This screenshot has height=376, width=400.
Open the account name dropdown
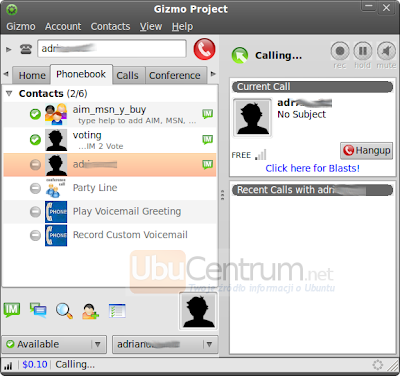click(x=165, y=344)
